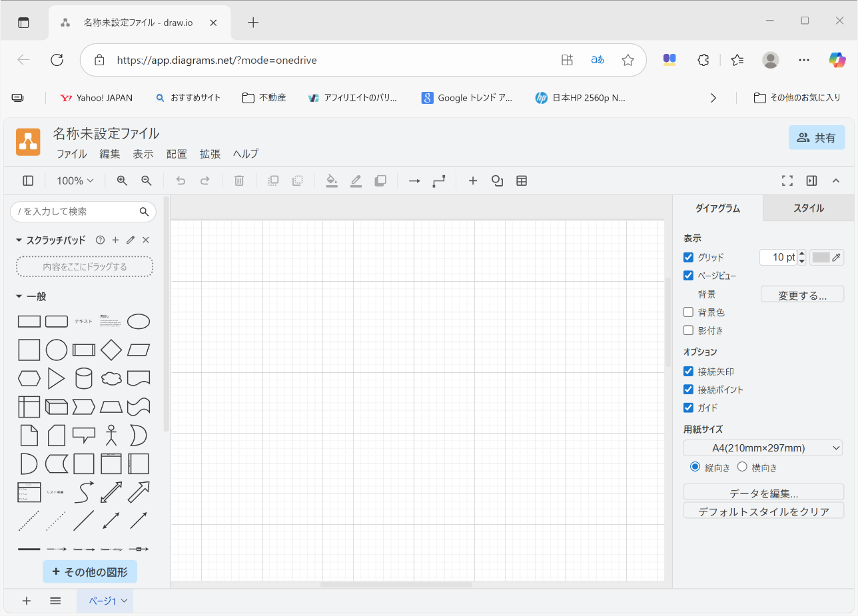Image resolution: width=858 pixels, height=616 pixels.
Task: Click the grid color swatch
Action: [x=821, y=257]
